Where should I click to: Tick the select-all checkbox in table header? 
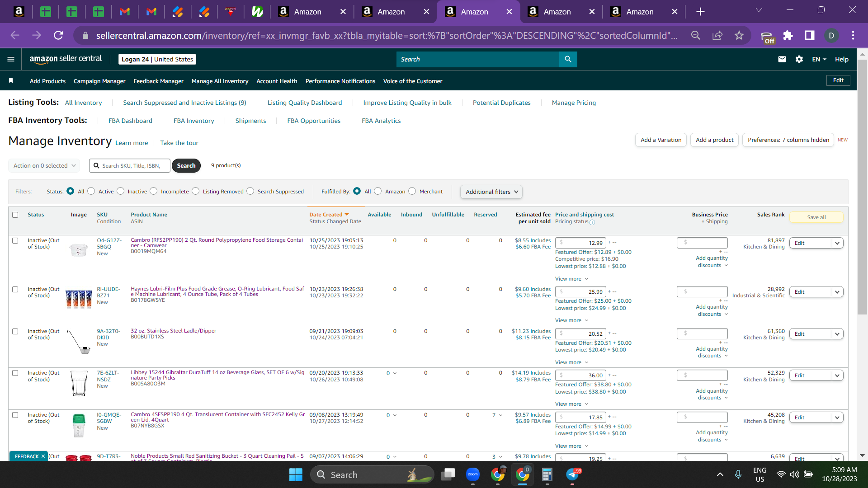[x=15, y=215]
